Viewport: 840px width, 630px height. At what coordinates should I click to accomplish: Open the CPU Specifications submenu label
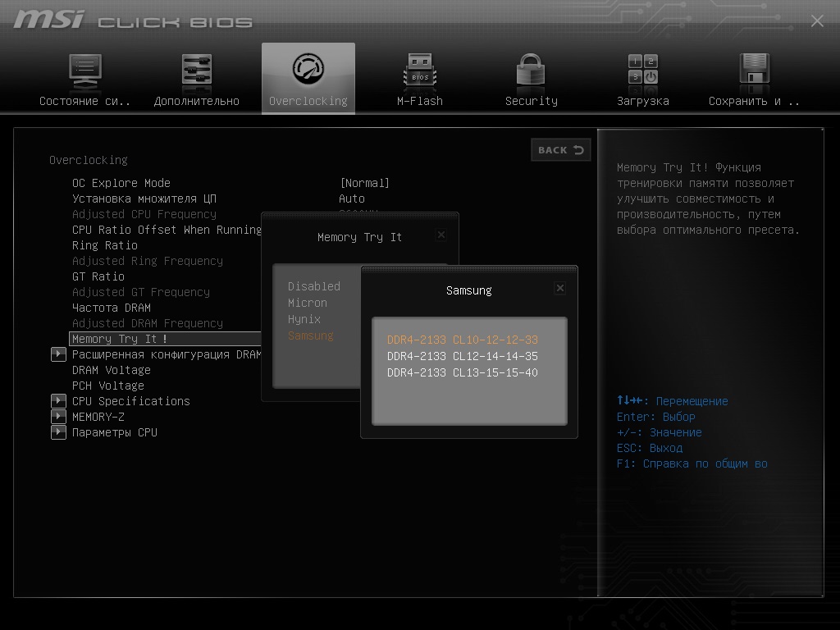tap(131, 401)
